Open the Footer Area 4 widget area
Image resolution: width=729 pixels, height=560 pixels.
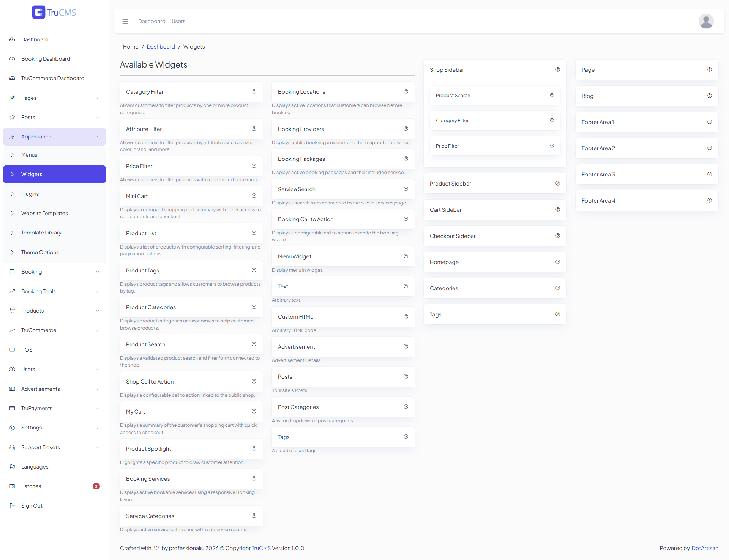[x=647, y=201]
